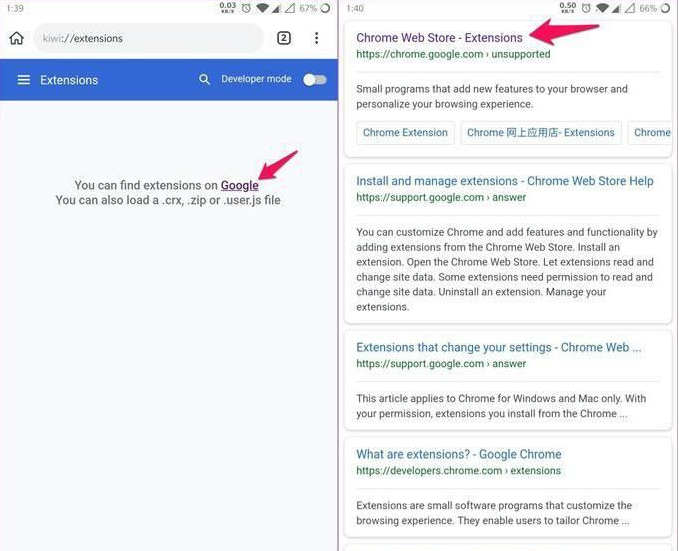Screen dimensions: 679x551
Task: Select the Chrome Extension chip
Action: pos(405,133)
